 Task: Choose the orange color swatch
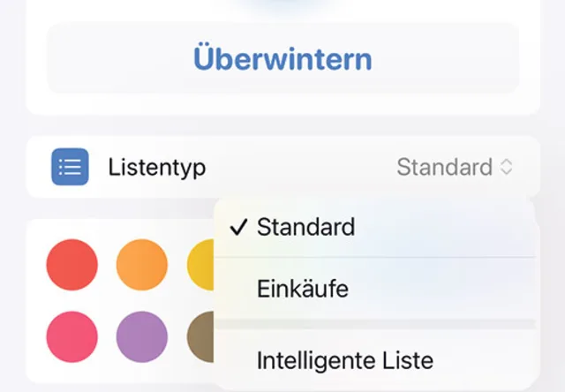142,265
